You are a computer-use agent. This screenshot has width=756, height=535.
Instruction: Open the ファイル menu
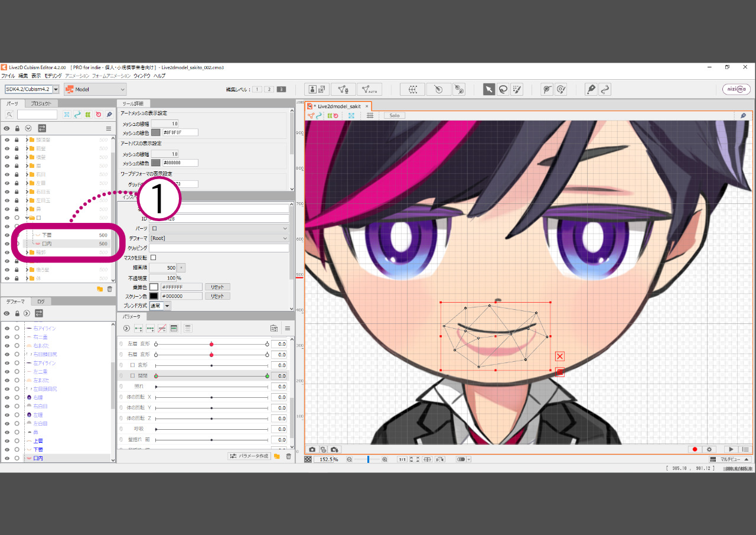[x=8, y=76]
